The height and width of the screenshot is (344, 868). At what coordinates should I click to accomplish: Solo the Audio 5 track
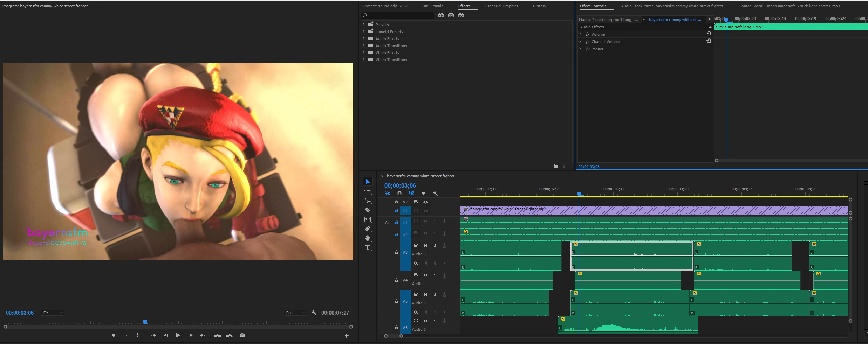click(435, 294)
